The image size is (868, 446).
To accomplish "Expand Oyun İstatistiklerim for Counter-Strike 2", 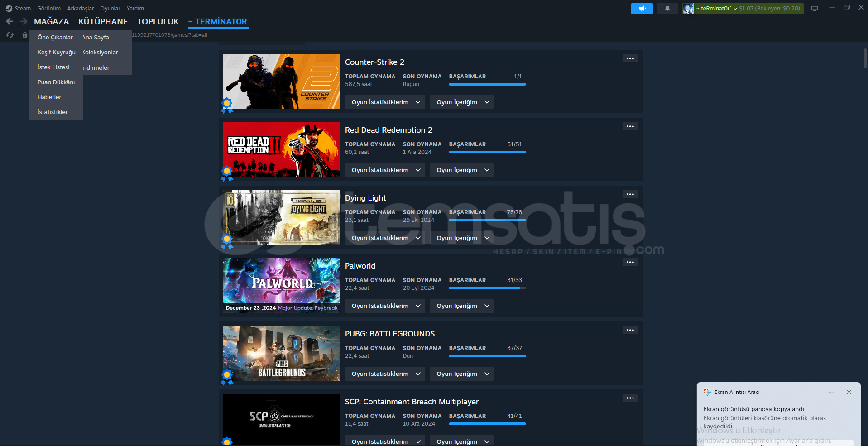I will coord(385,102).
